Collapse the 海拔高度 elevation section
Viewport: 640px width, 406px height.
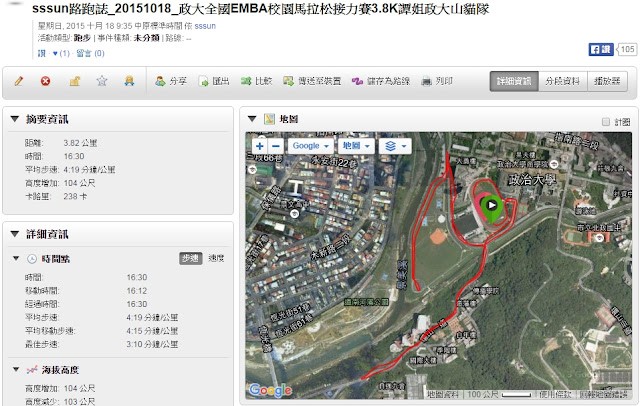coord(16,370)
